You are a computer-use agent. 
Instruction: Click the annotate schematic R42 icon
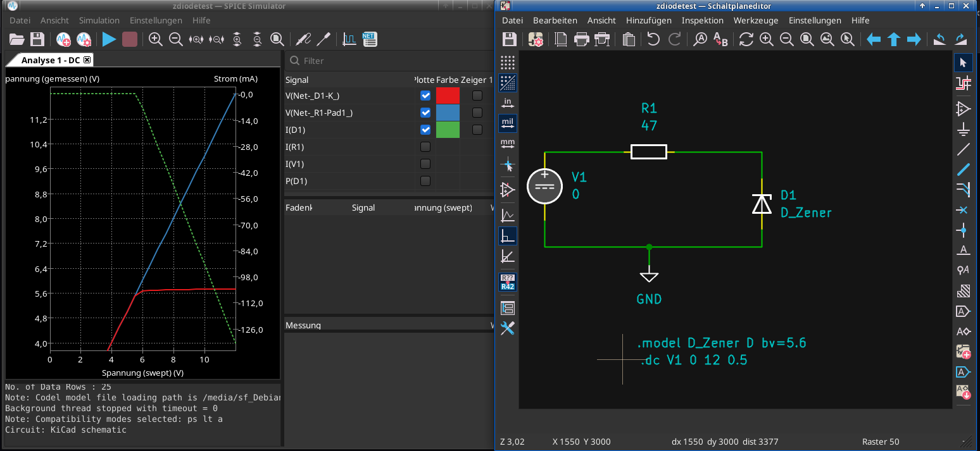[508, 282]
